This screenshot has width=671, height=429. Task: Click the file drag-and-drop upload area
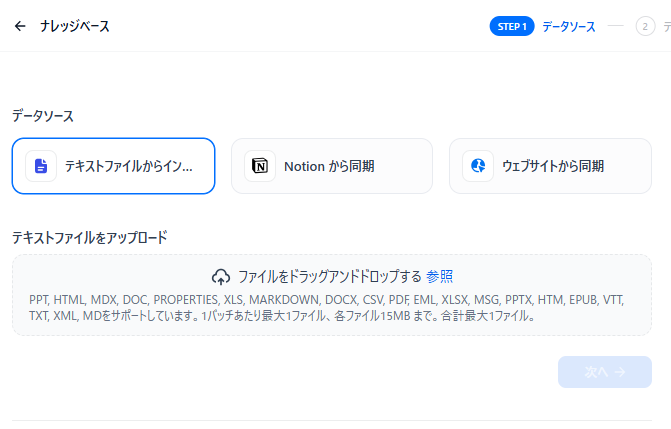tap(332, 295)
